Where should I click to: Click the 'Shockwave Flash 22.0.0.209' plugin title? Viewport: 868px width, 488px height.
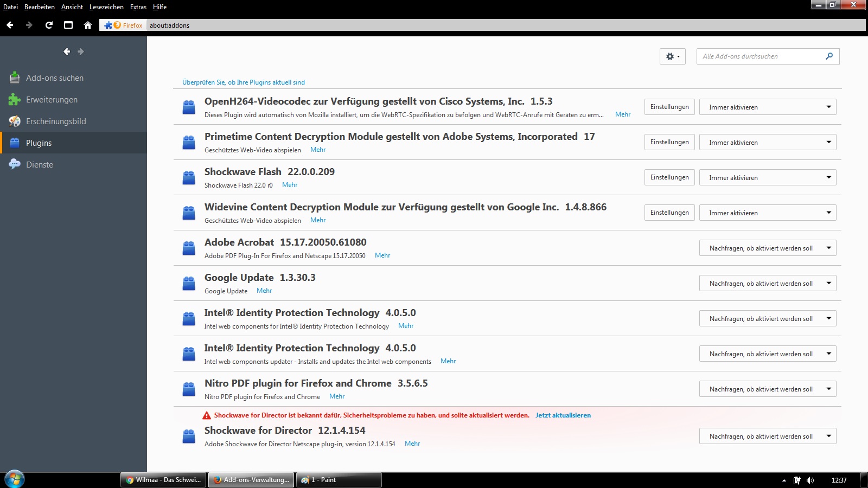pos(270,172)
